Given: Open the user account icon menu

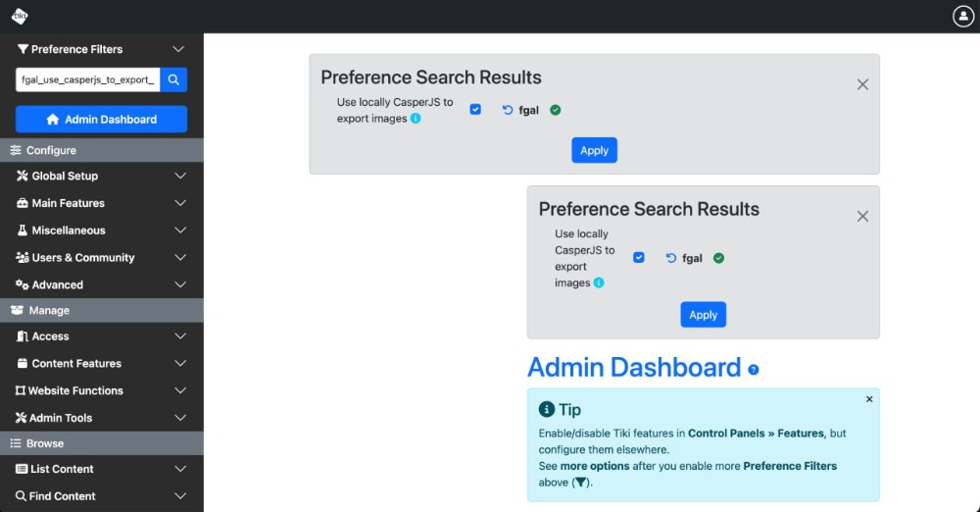Looking at the screenshot, I should coord(963,17).
